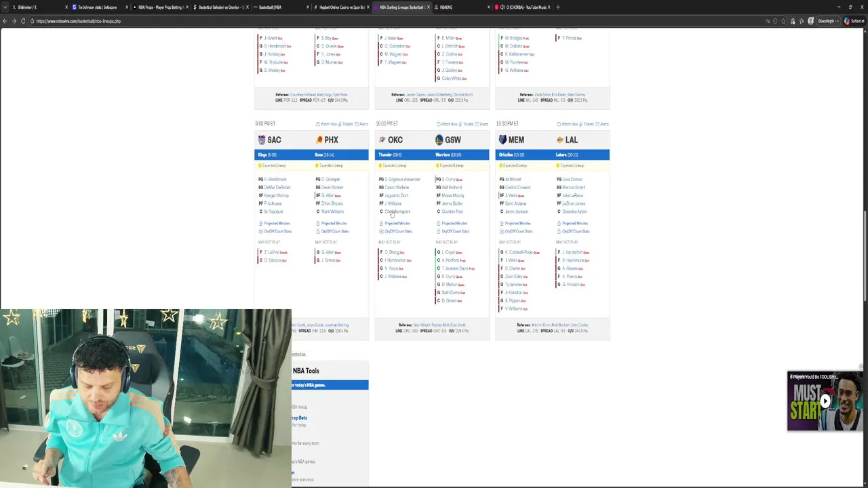Click J. Vanderbilt in Lakers may-not-play list
868x488 pixels.
pos(572,252)
